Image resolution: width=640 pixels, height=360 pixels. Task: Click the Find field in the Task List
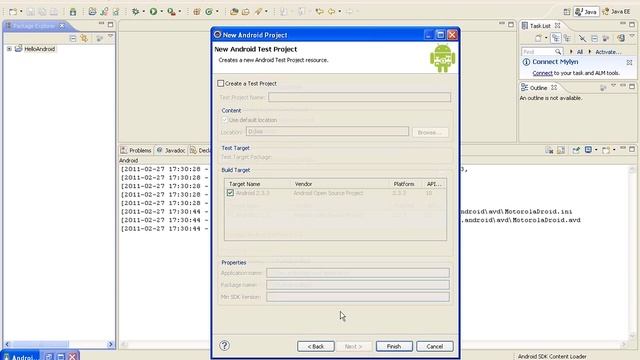542,52
